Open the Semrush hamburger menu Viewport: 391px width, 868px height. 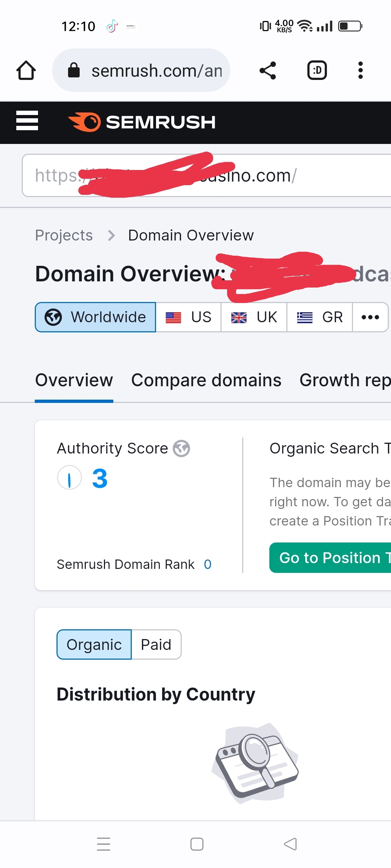coord(27,120)
